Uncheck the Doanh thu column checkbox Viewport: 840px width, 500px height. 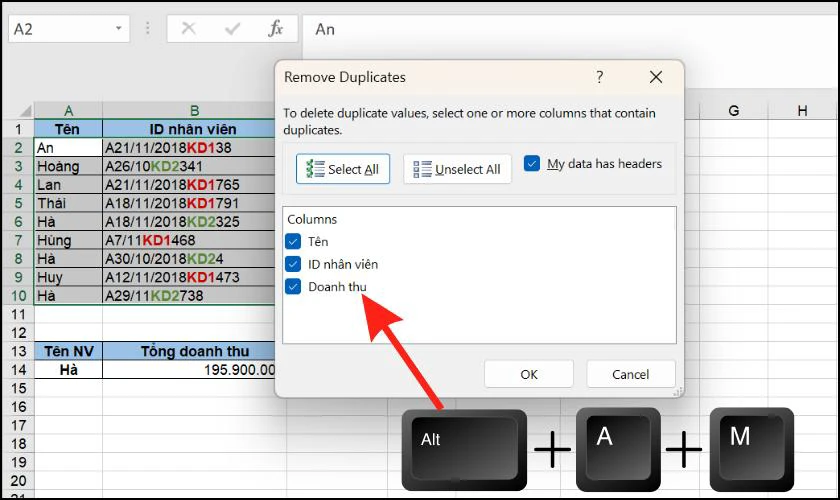[293, 287]
